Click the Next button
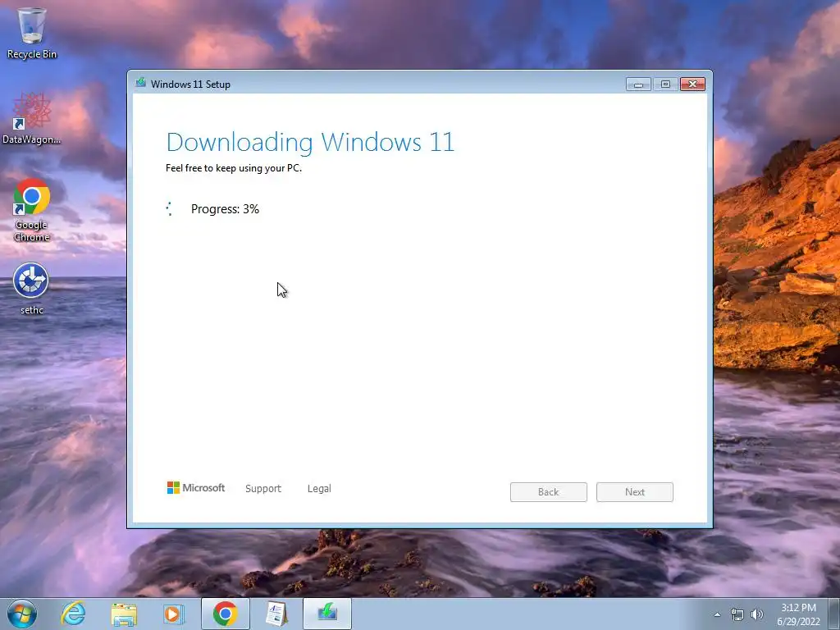This screenshot has width=840, height=630. point(635,492)
